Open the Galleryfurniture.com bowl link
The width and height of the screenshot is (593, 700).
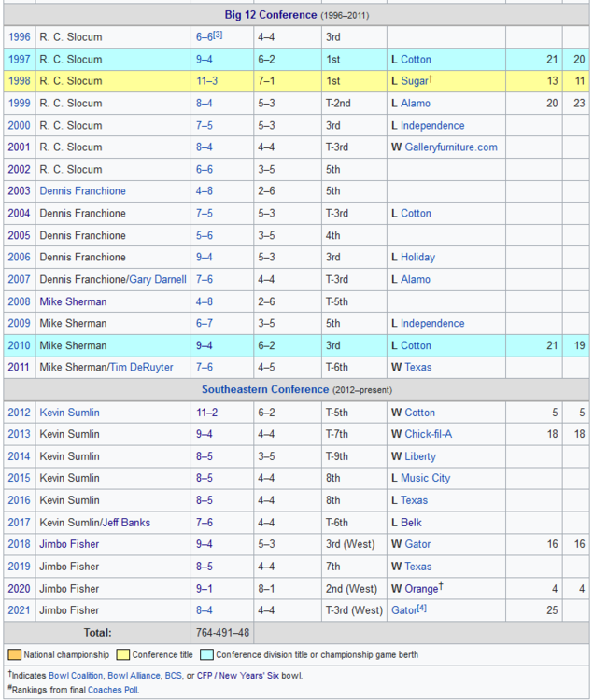coord(450,147)
